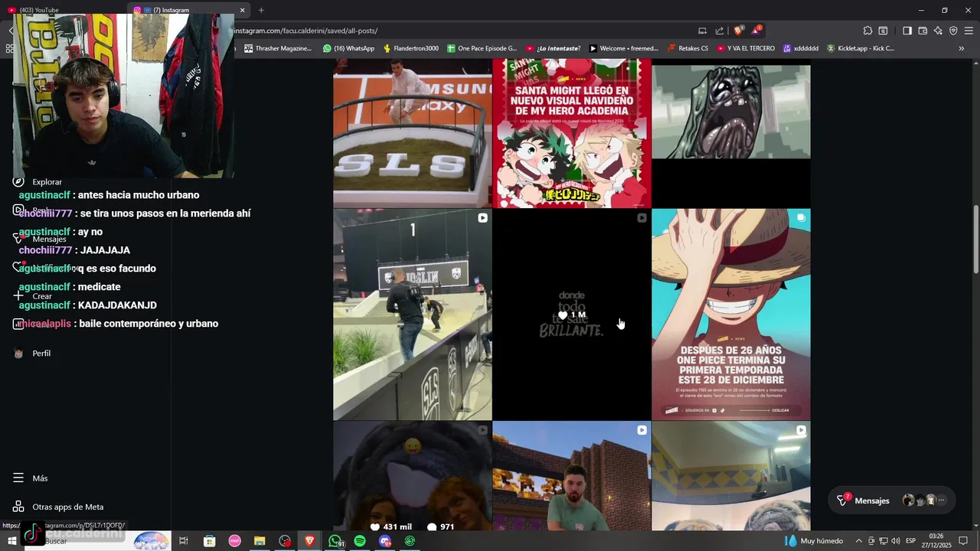Open the SLS Samsung Galaxy skate post
980x551 pixels.
[412, 132]
